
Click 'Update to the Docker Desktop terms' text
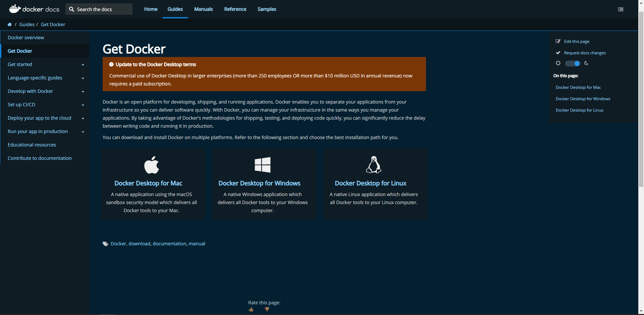click(x=156, y=64)
